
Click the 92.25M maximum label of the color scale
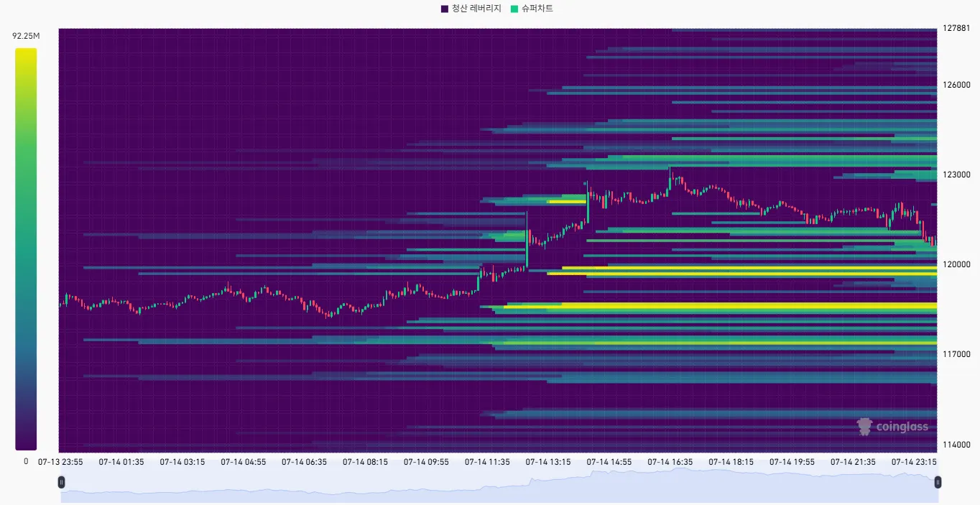[x=26, y=36]
